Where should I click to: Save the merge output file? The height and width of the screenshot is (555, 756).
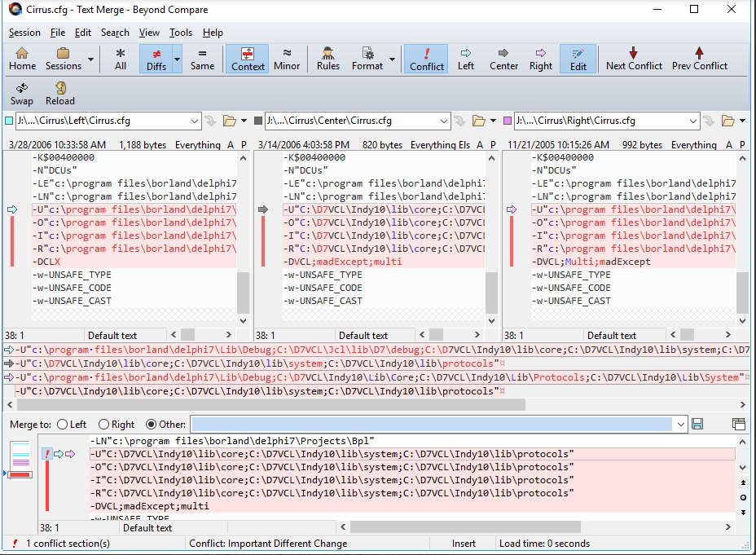point(697,425)
